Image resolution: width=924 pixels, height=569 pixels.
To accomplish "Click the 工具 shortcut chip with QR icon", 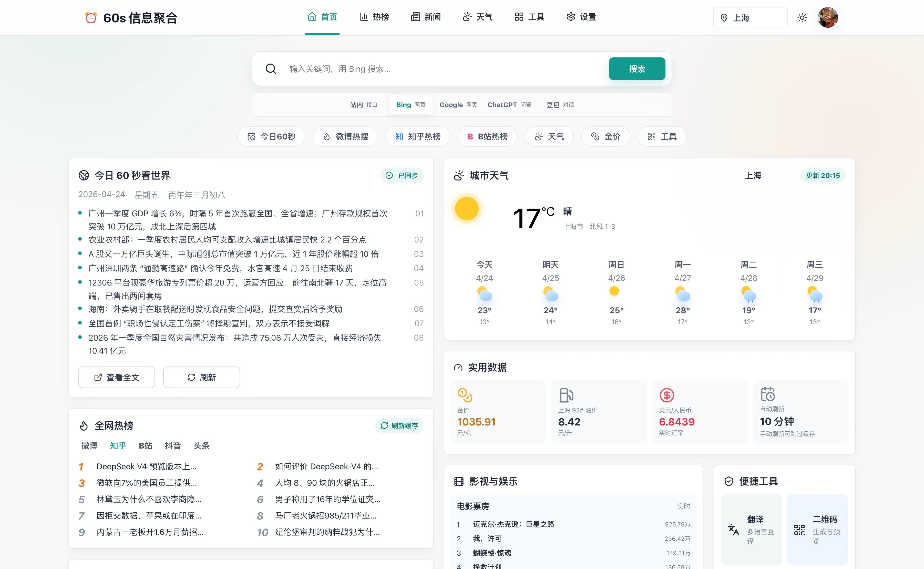I will tap(662, 137).
